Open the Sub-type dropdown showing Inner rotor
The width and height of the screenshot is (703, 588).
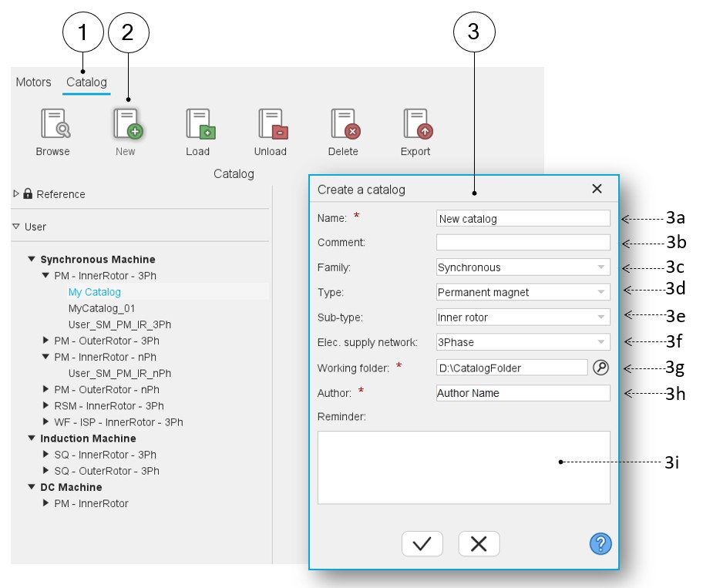pos(523,318)
